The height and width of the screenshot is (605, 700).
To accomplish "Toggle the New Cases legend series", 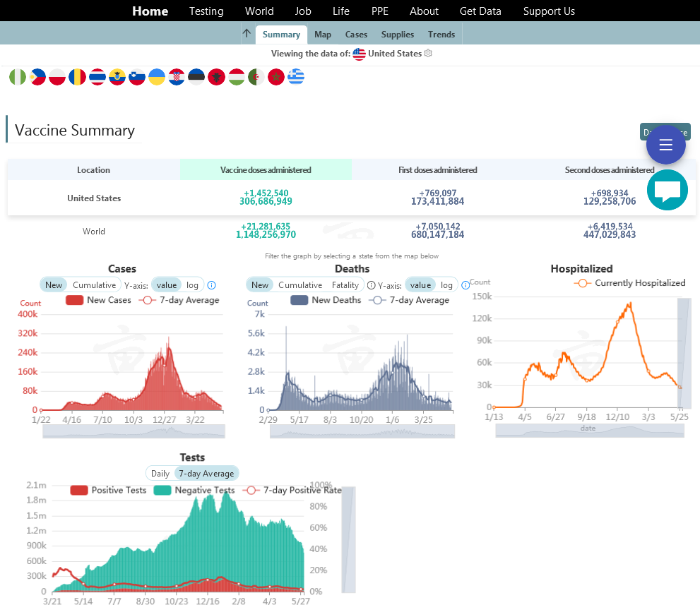I will click(98, 300).
